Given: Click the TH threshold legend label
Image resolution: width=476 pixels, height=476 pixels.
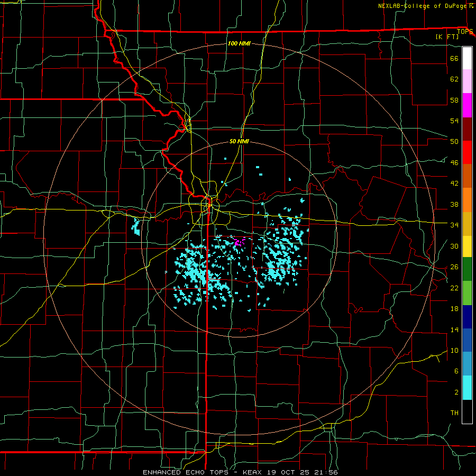Looking at the screenshot, I should coord(454,413).
